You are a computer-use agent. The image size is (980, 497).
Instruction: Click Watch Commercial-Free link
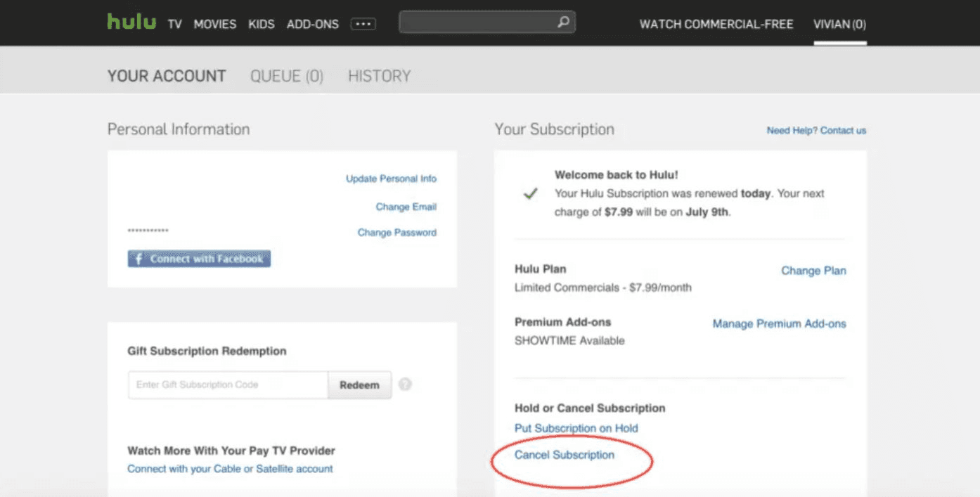click(716, 24)
